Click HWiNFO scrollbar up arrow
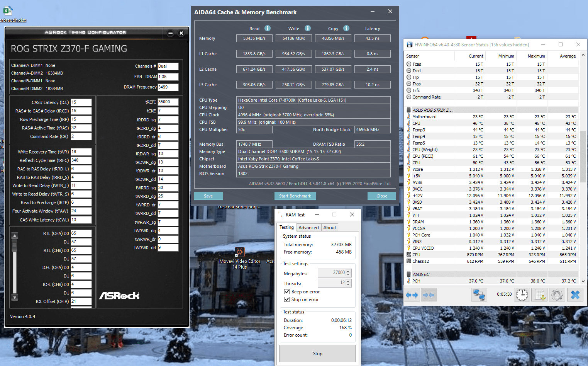The height and width of the screenshot is (366, 588). click(583, 56)
